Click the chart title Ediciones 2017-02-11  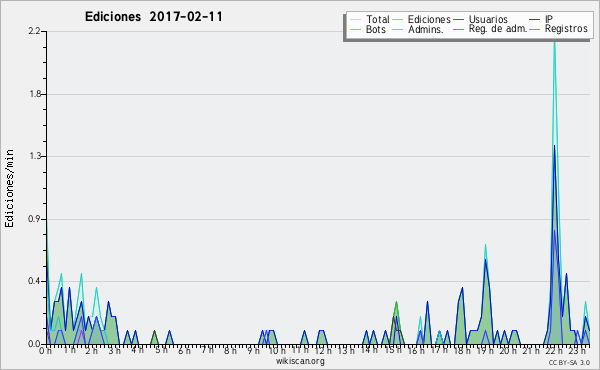tap(153, 17)
